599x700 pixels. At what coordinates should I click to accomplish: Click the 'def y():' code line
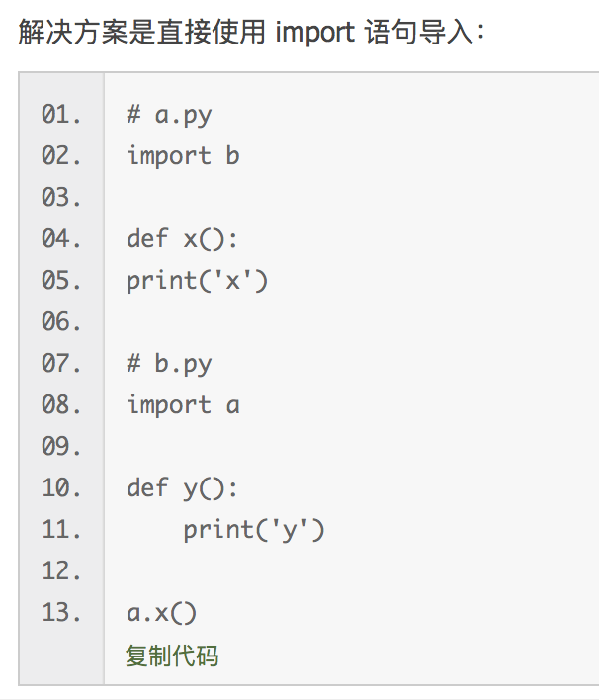click(183, 488)
